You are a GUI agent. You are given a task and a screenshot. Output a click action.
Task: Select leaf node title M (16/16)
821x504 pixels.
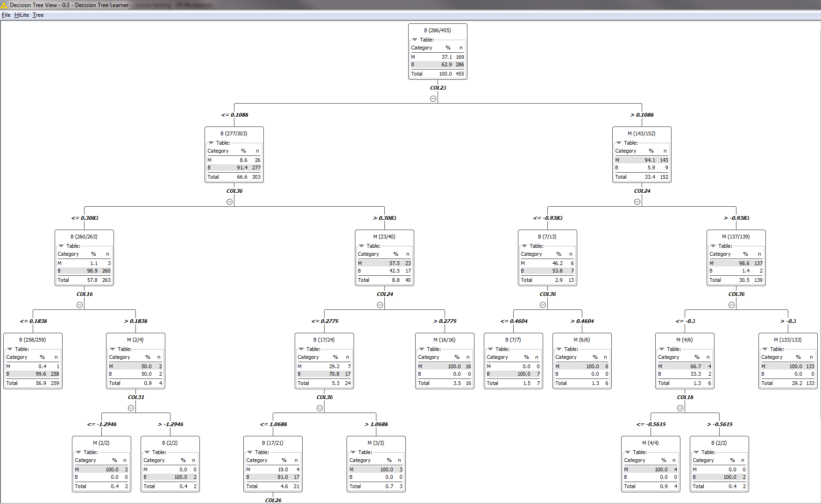(x=445, y=340)
